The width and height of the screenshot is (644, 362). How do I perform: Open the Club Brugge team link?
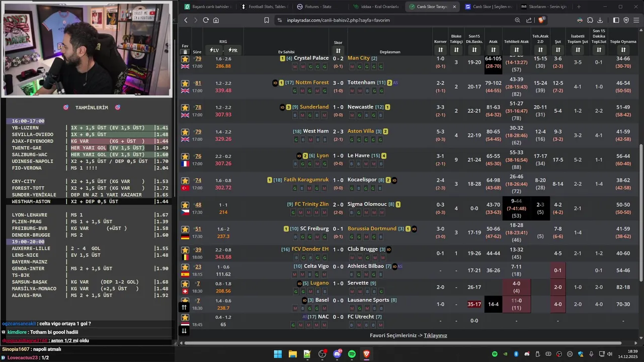pos(363,249)
